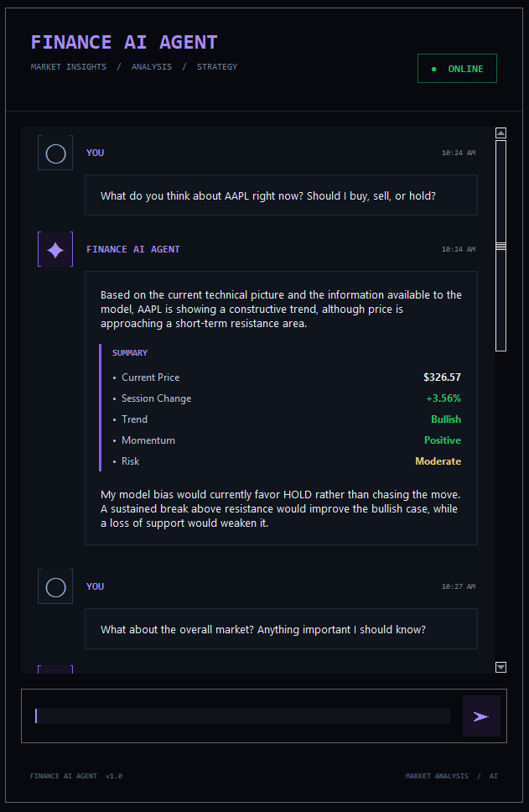This screenshot has width=529, height=812.
Task: Click the chat scrollbar thumb grip
Action: pos(500,246)
